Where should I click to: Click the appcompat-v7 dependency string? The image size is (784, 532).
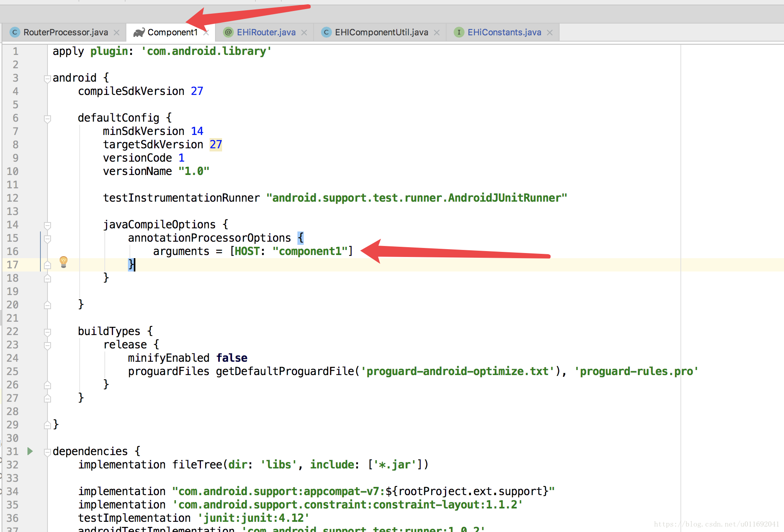click(x=363, y=492)
